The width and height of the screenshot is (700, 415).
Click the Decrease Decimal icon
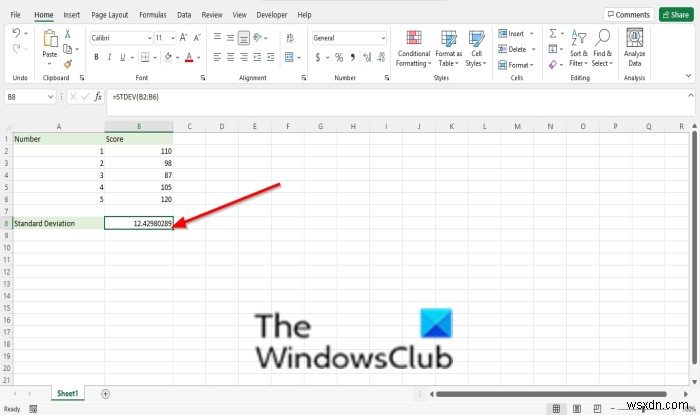click(x=381, y=57)
